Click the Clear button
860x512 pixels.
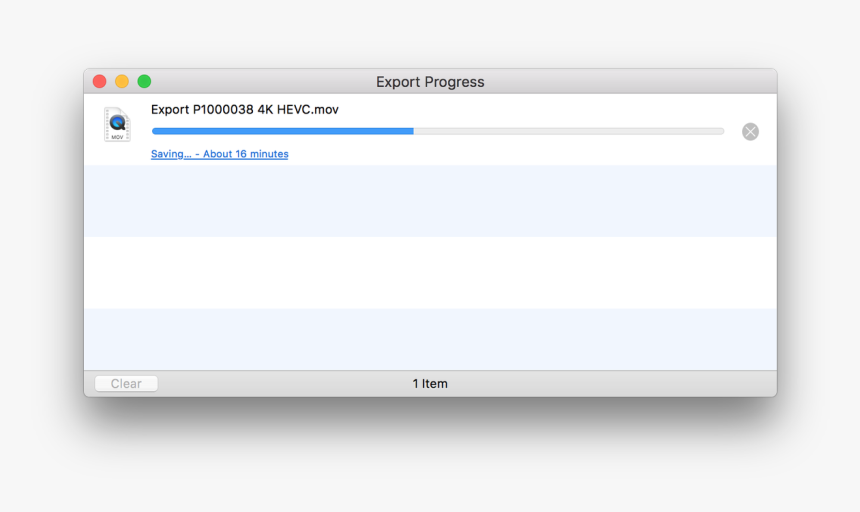[126, 384]
